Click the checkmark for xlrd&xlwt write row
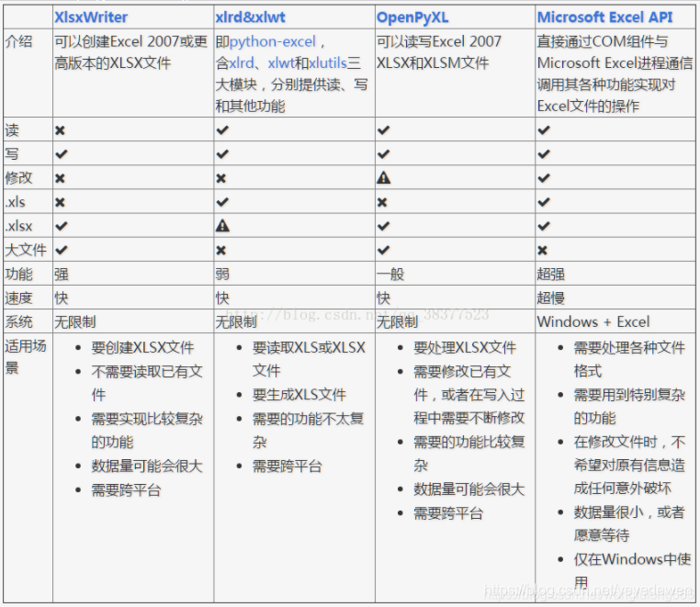 pos(222,154)
